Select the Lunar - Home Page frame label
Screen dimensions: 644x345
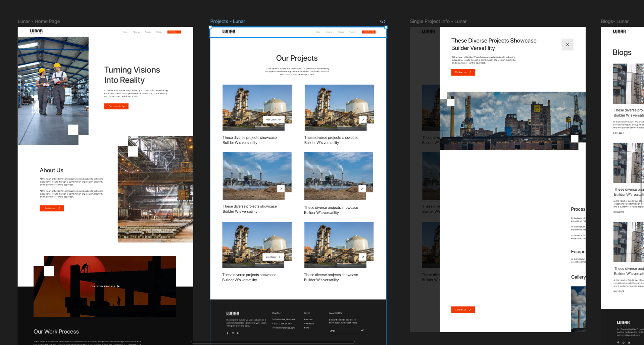(x=39, y=21)
